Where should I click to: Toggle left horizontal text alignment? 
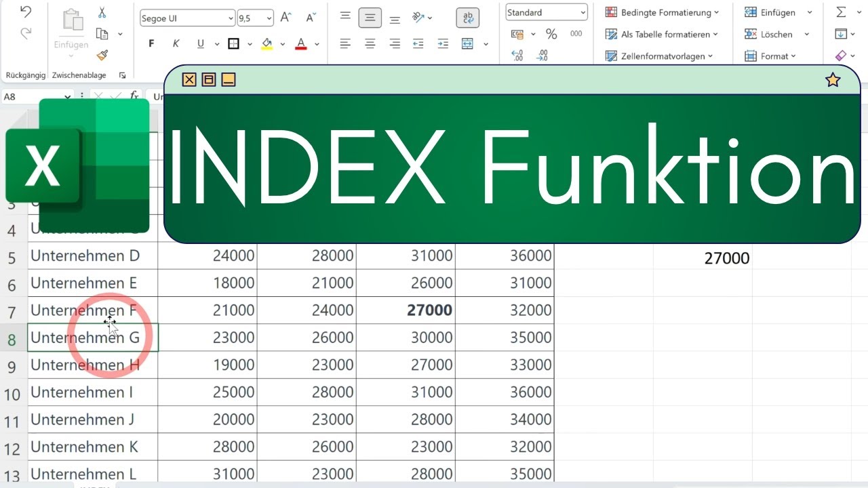pyautogui.click(x=345, y=44)
